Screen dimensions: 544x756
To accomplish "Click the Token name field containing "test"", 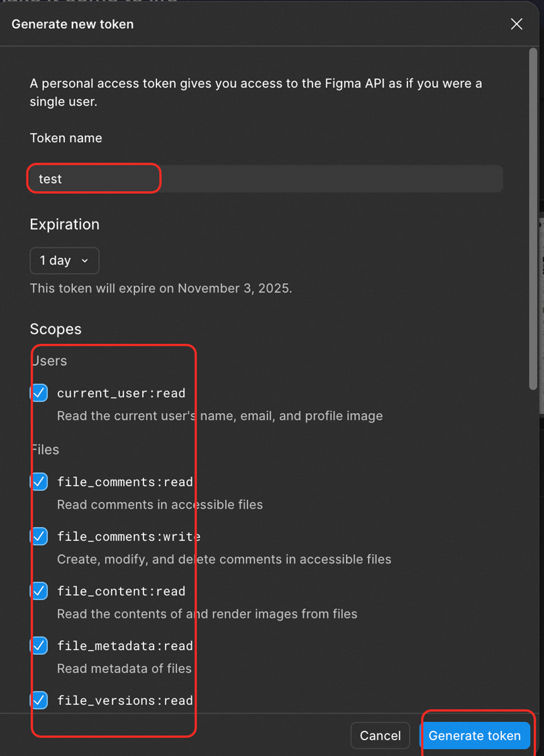I will [264, 179].
